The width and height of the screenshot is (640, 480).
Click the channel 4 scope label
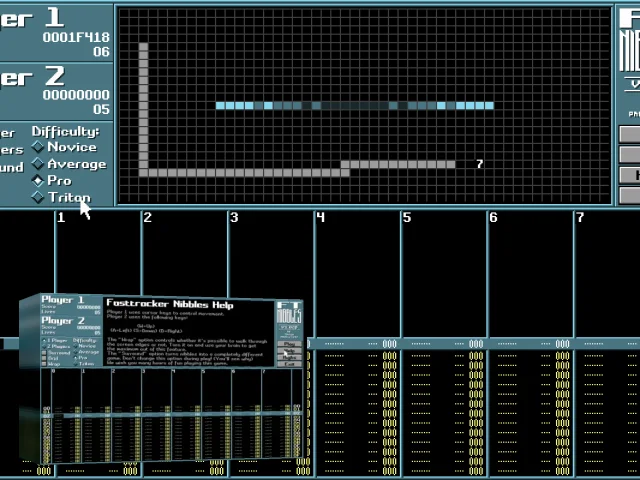(x=320, y=218)
